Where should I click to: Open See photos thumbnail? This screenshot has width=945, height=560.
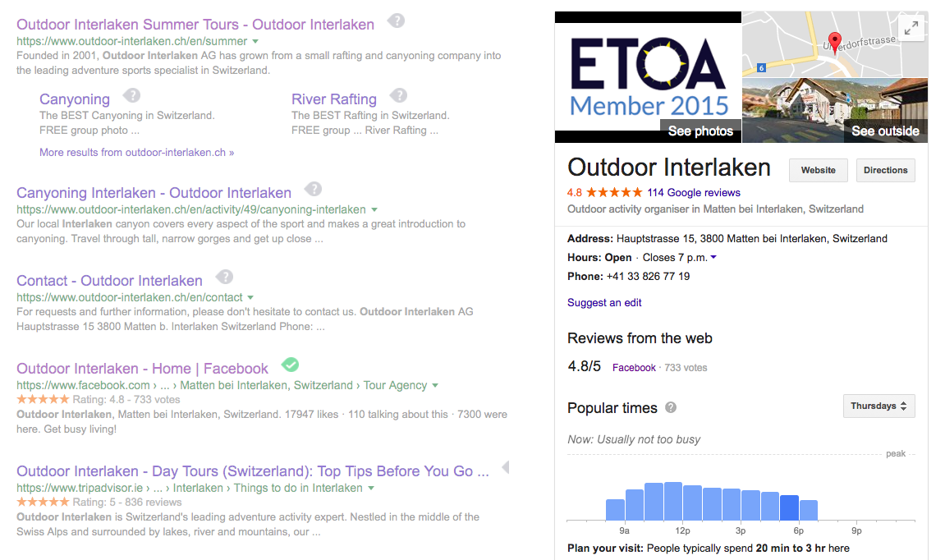[x=648, y=78]
